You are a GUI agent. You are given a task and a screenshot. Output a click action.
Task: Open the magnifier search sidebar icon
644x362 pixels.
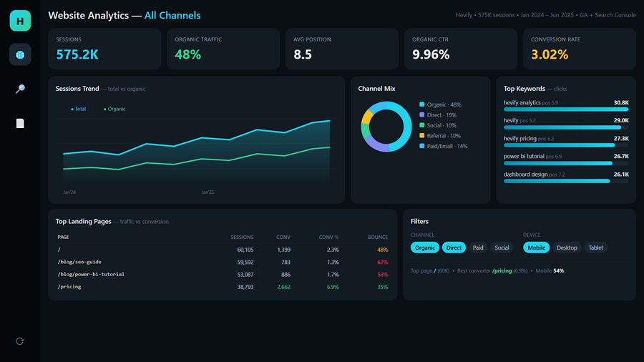click(20, 89)
